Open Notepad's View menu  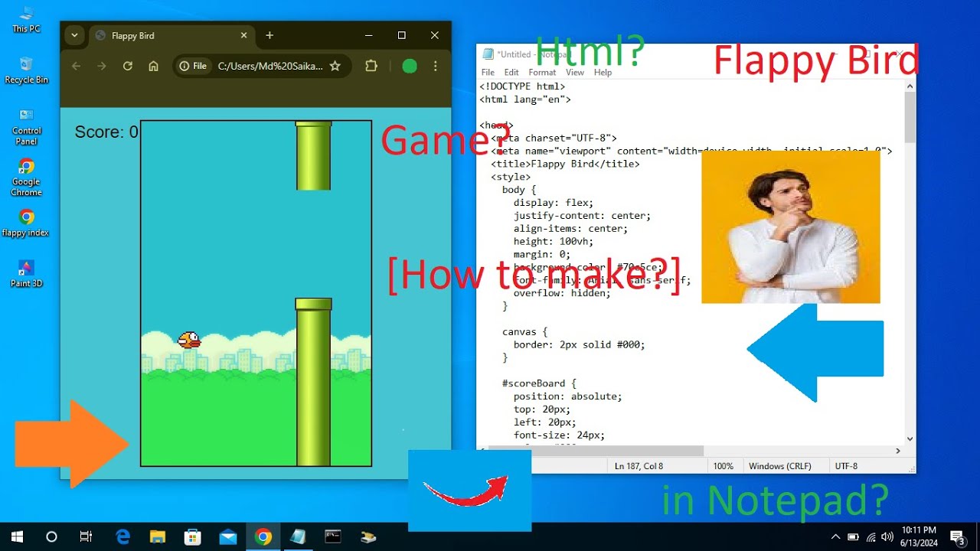tap(575, 73)
